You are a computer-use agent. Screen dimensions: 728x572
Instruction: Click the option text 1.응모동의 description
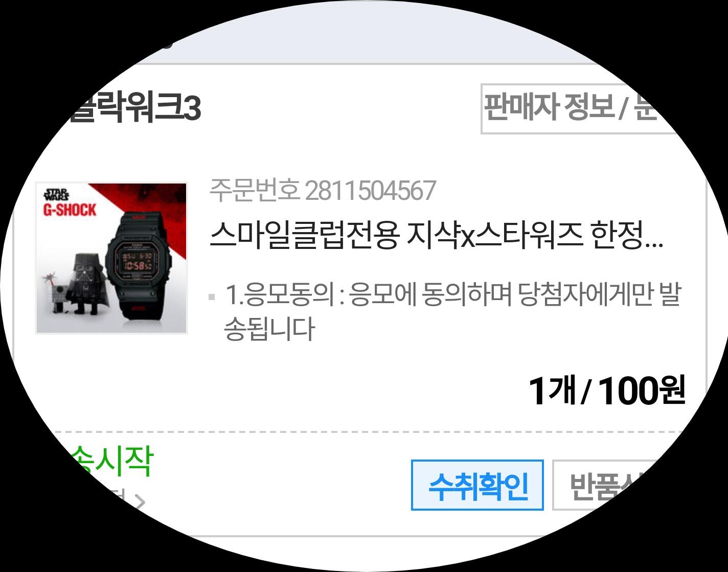tap(452, 311)
